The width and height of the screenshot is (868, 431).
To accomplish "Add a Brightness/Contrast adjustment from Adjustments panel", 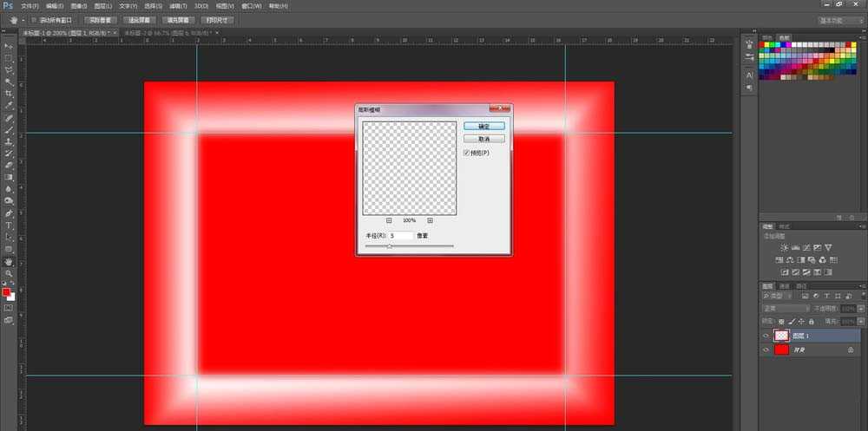I will [784, 248].
